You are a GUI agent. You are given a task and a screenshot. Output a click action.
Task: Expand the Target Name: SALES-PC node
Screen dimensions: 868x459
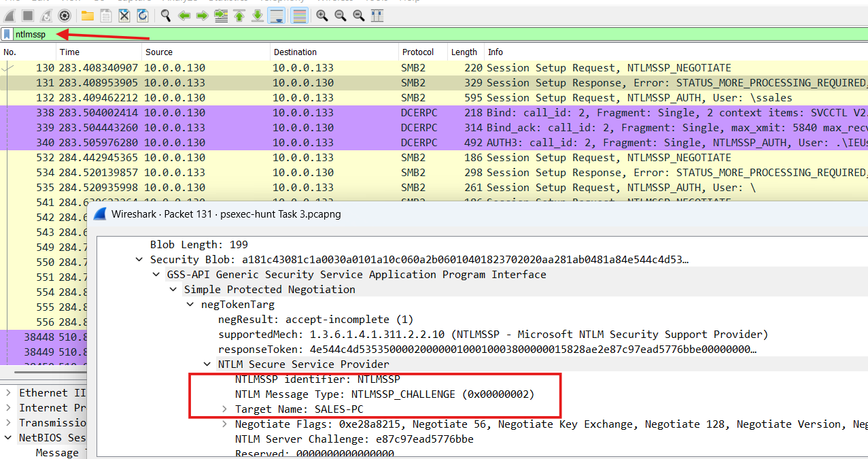225,409
